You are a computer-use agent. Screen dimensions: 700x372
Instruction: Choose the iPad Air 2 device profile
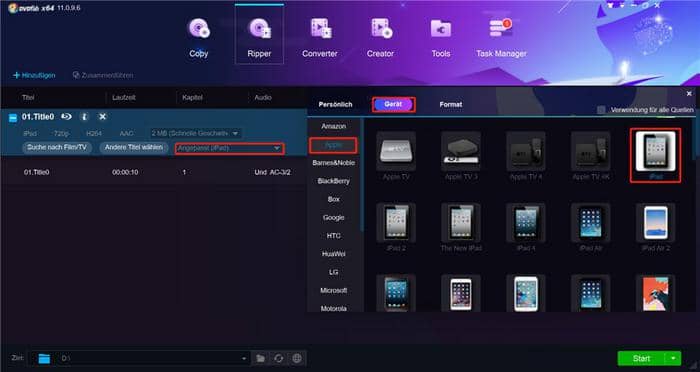tap(655, 227)
